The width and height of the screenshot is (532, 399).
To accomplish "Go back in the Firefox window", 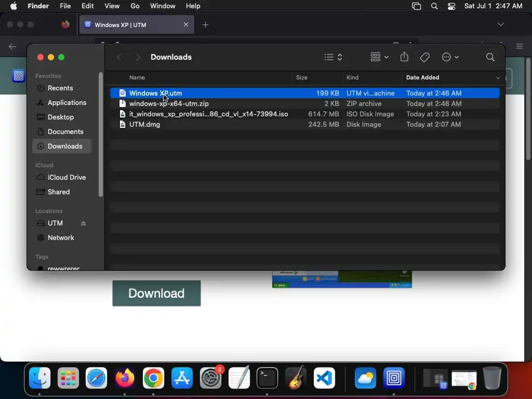I will (x=12, y=46).
